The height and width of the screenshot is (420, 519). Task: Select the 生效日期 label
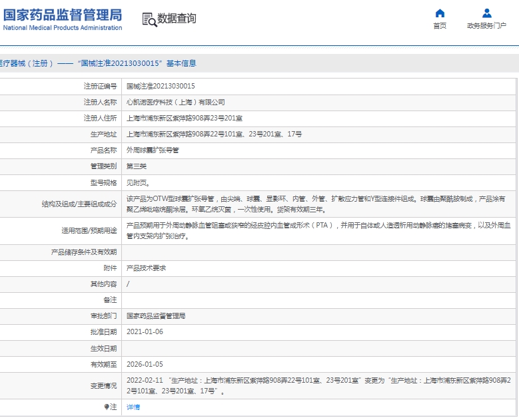pyautogui.click(x=103, y=348)
